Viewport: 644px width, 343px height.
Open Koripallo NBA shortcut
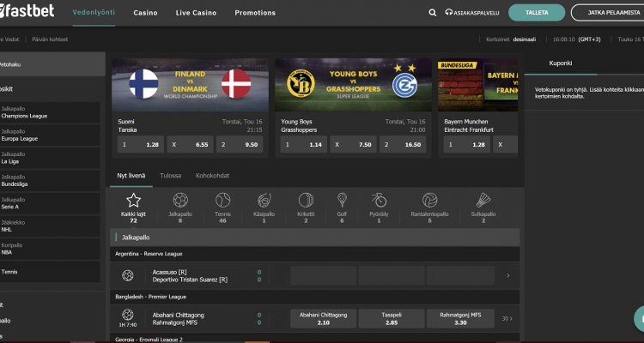click(50, 249)
